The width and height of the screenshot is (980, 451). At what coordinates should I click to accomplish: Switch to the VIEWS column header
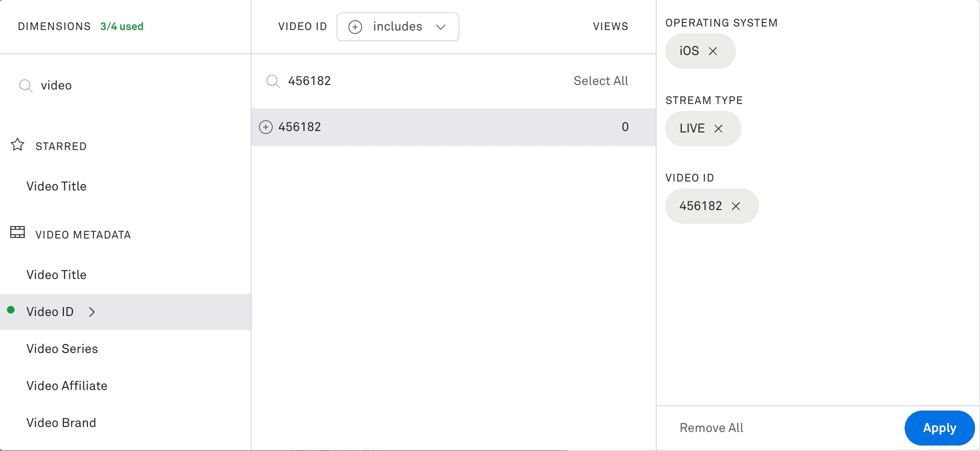(610, 26)
